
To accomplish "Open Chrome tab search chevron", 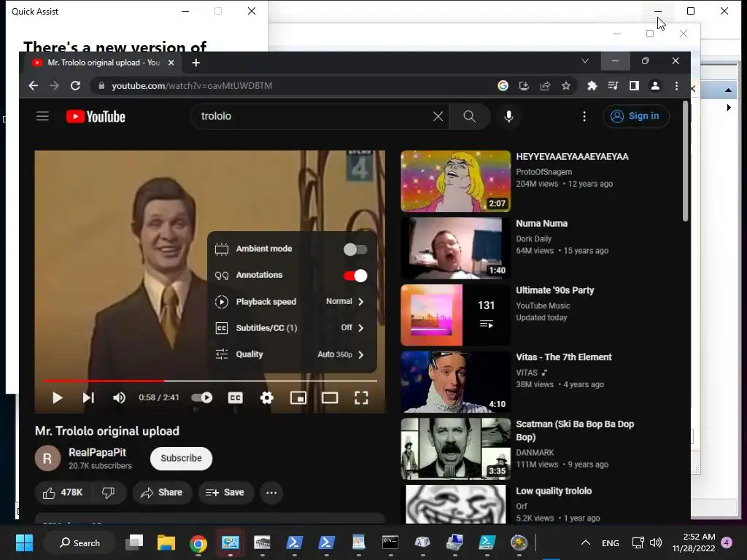I will tap(585, 61).
